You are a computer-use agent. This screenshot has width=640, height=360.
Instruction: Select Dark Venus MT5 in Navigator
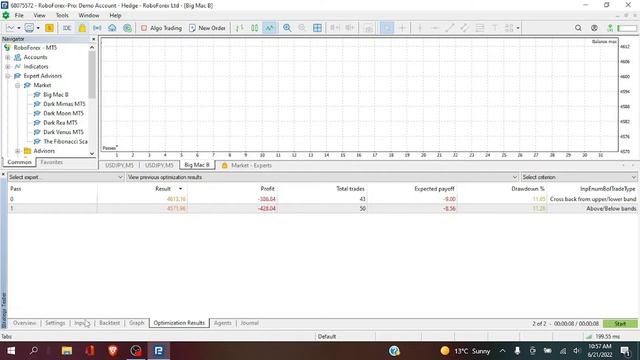coord(63,132)
